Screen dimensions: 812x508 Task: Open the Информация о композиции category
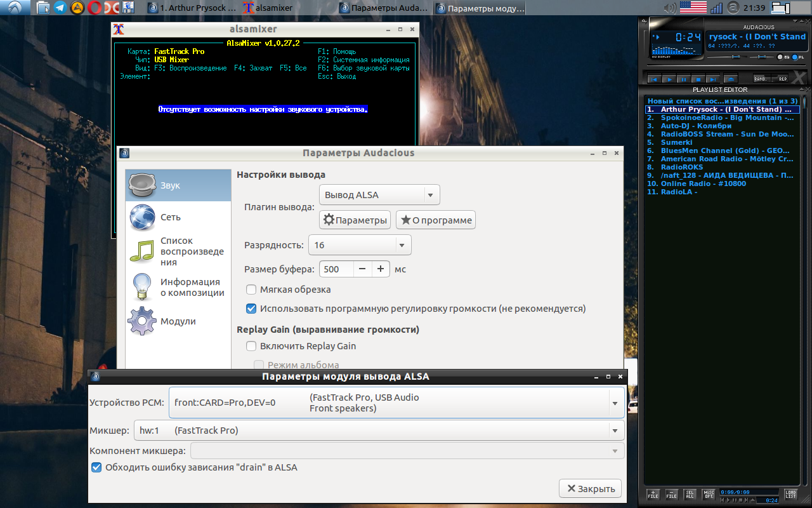click(178, 287)
